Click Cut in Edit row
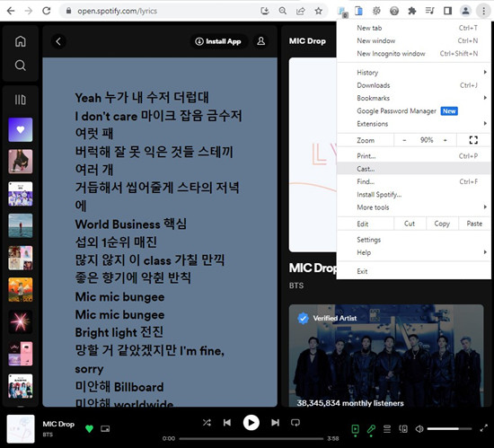 (x=410, y=224)
